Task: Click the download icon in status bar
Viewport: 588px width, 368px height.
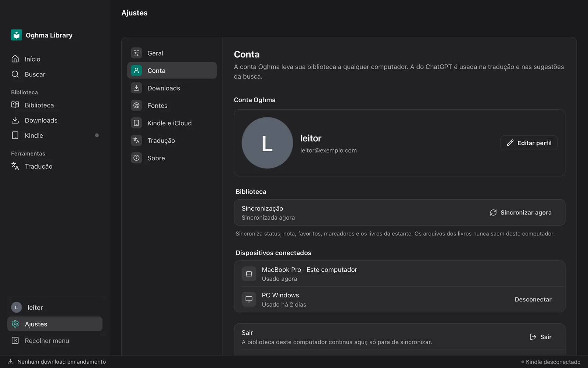Action: (x=11, y=362)
